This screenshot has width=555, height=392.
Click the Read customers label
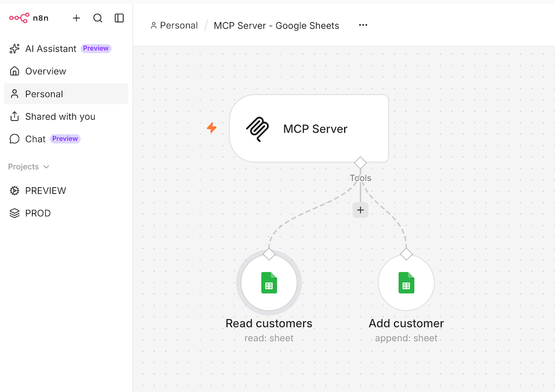[269, 323]
